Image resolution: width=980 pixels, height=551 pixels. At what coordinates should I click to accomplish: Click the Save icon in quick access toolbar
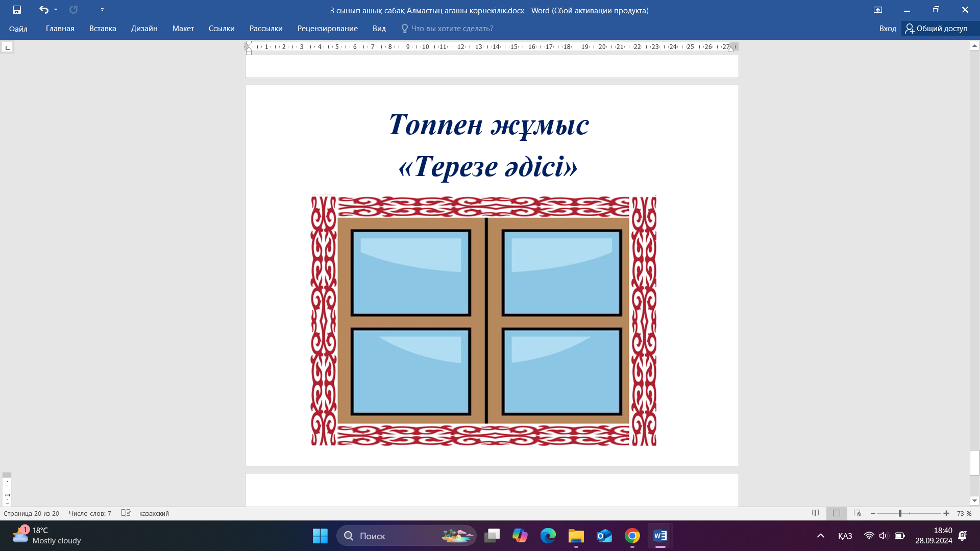coord(17,10)
